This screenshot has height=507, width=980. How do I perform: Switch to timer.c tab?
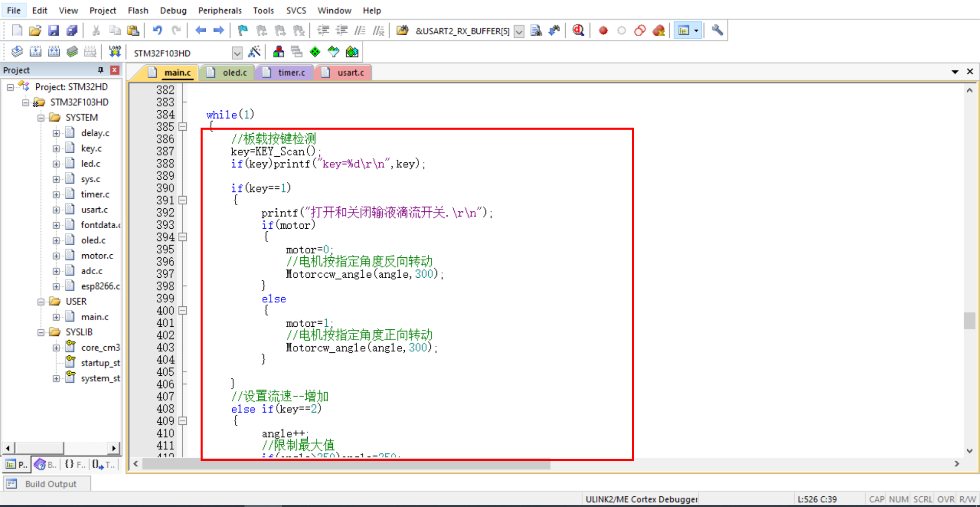coord(285,73)
